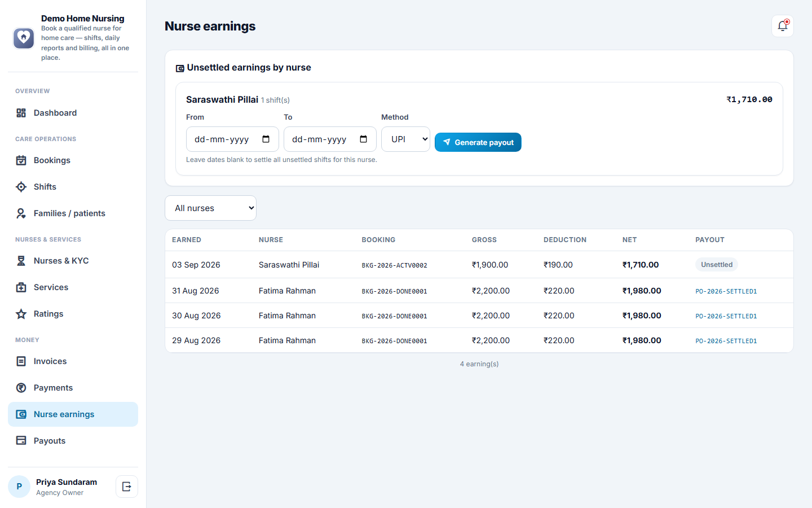The width and height of the screenshot is (812, 508).
Task: Click the Priya Sundaram profile avatar
Action: tap(19, 487)
